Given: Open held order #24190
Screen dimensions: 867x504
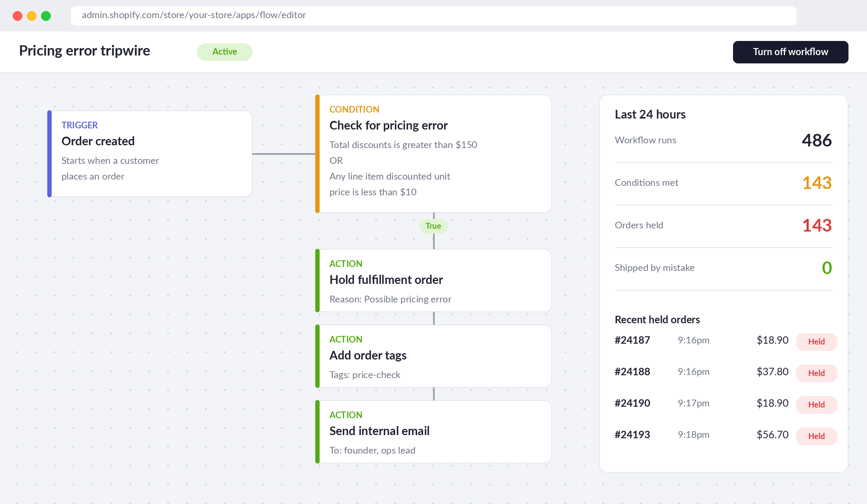Looking at the screenshot, I should [632, 403].
